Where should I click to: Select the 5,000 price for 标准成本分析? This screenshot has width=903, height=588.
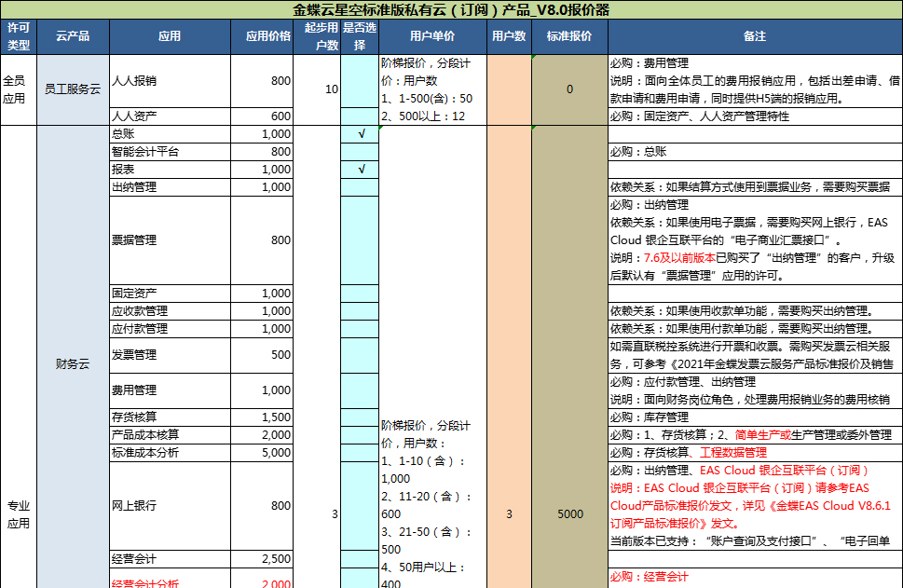pyautogui.click(x=262, y=453)
